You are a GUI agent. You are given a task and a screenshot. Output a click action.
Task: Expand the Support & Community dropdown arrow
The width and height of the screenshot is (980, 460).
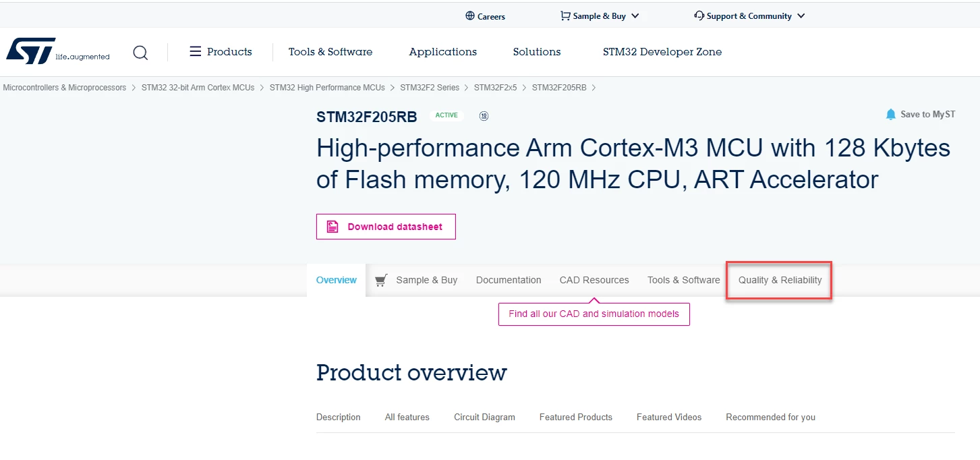pyautogui.click(x=801, y=16)
